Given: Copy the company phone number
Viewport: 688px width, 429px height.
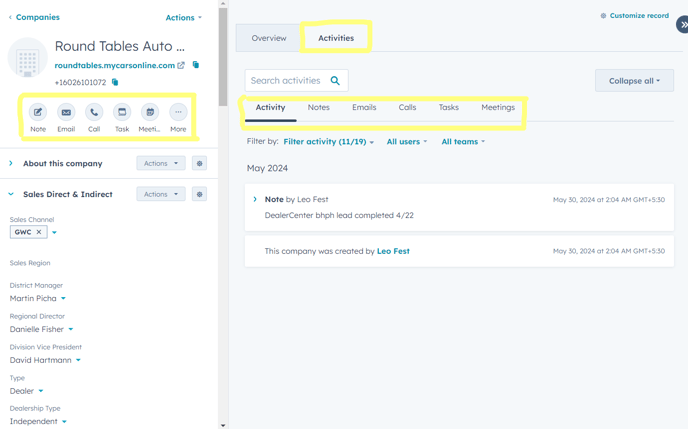Looking at the screenshot, I should pyautogui.click(x=115, y=83).
